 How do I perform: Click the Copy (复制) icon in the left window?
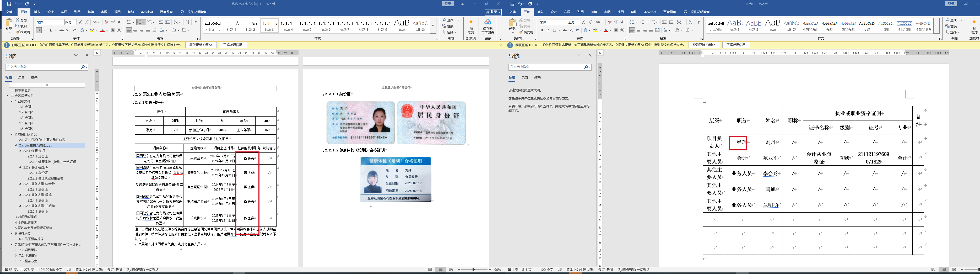pyautogui.click(x=21, y=26)
